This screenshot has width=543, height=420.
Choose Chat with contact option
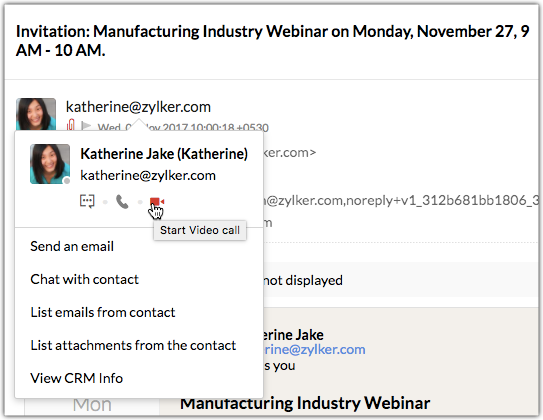pyautogui.click(x=84, y=279)
